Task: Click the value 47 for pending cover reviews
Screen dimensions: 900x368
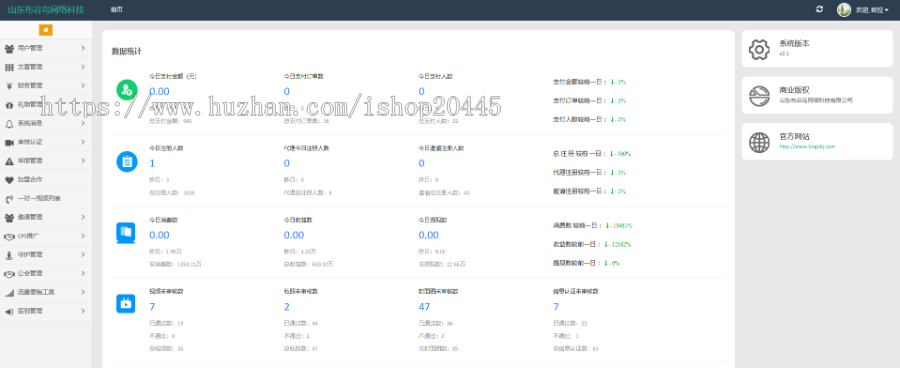Action: 424,307
